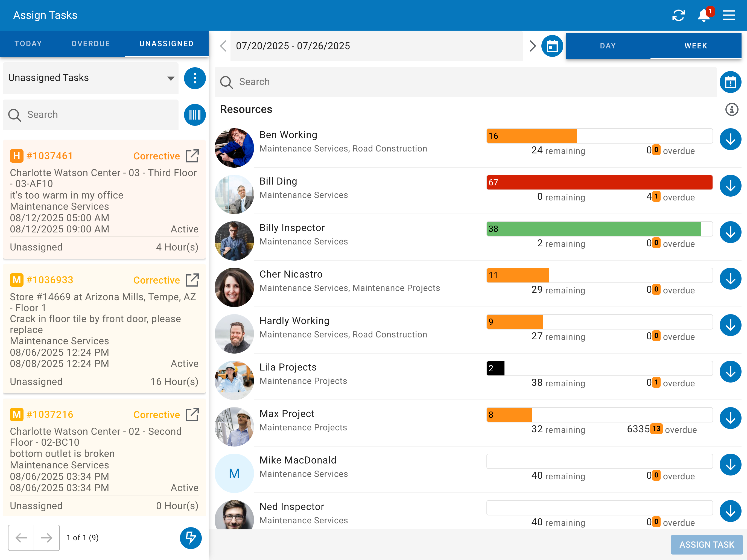The height and width of the screenshot is (560, 747).
Task: Click the H priority badge on #1037461
Action: (17, 156)
